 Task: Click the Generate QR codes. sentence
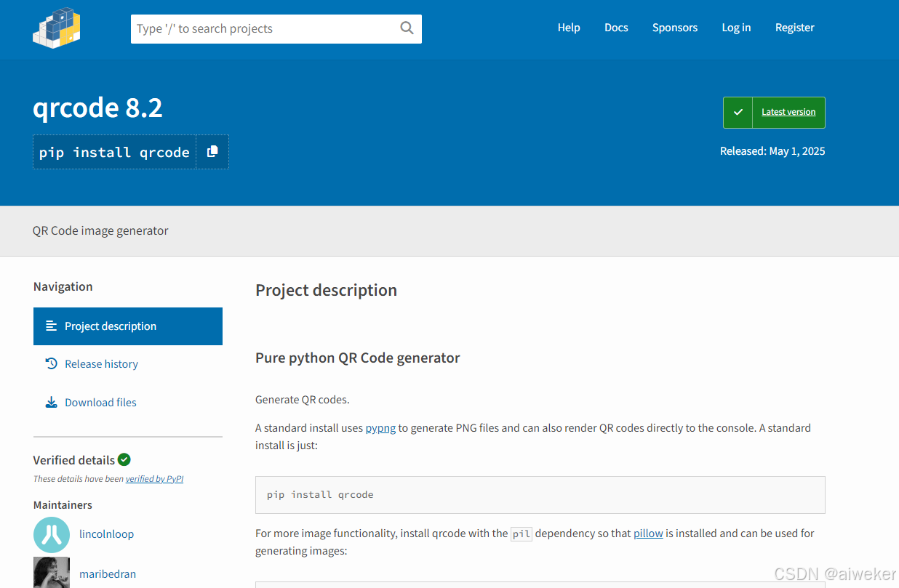[x=303, y=400]
